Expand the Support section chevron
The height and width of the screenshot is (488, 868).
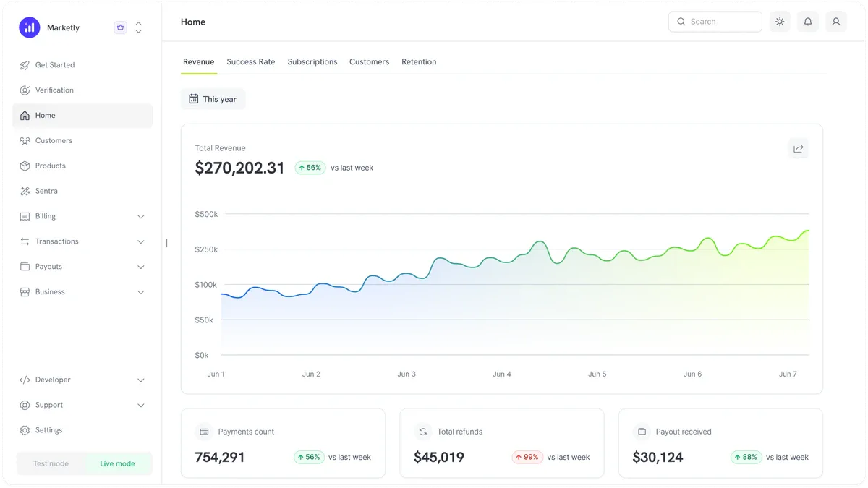pyautogui.click(x=141, y=406)
